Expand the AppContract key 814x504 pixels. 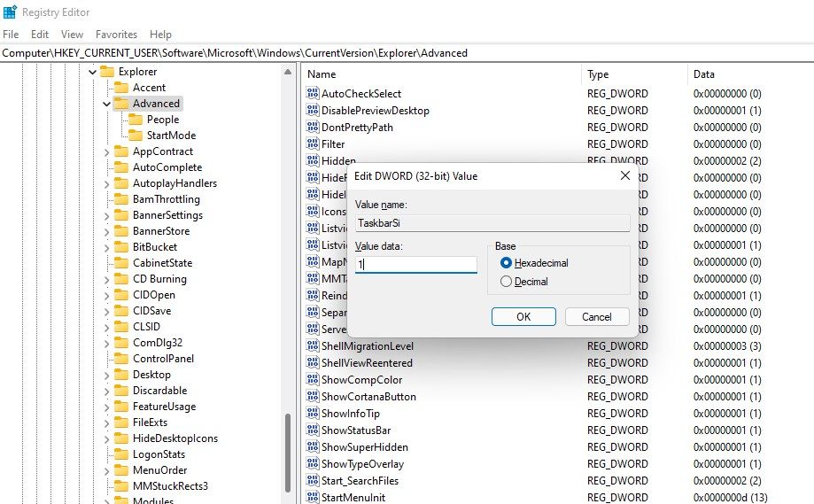(x=106, y=151)
